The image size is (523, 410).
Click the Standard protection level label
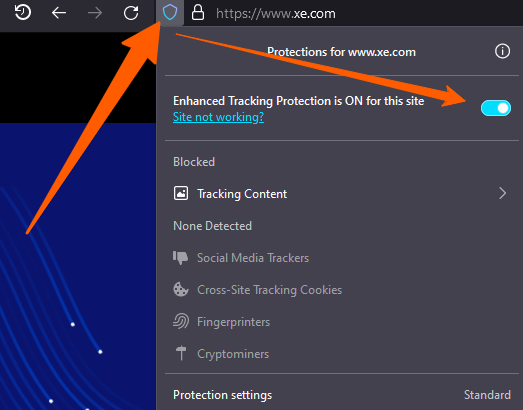point(487,395)
